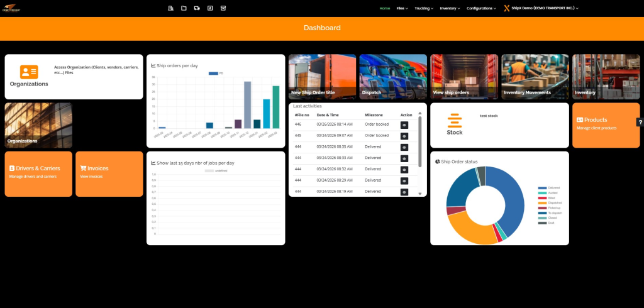Image resolution: width=644 pixels, height=308 pixels.
Task: Expand the Files dropdown menu
Action: coord(402,8)
